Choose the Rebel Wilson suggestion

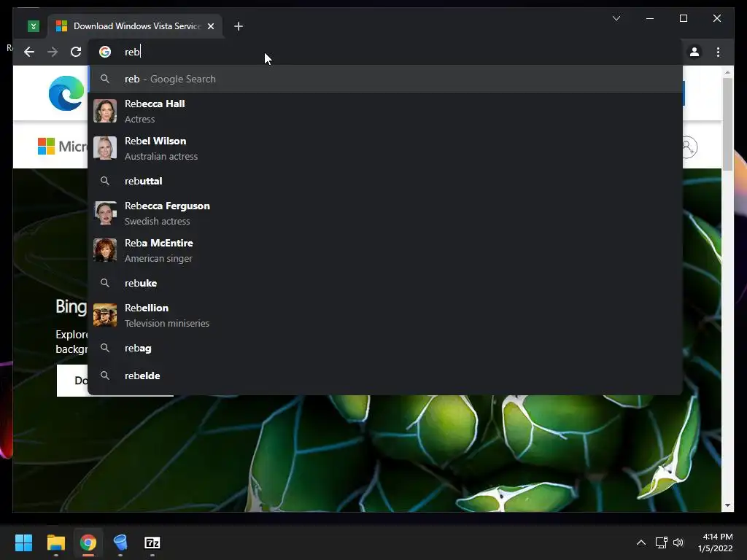tap(385, 148)
